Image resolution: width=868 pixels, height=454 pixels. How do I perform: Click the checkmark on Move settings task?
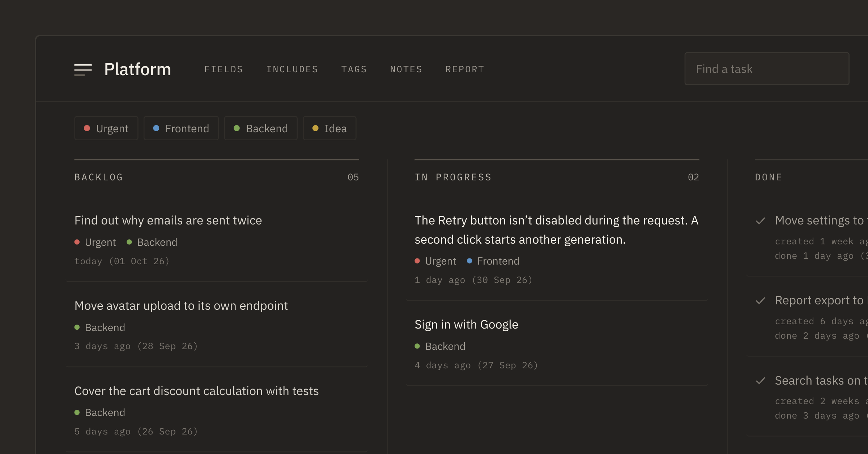[761, 221]
